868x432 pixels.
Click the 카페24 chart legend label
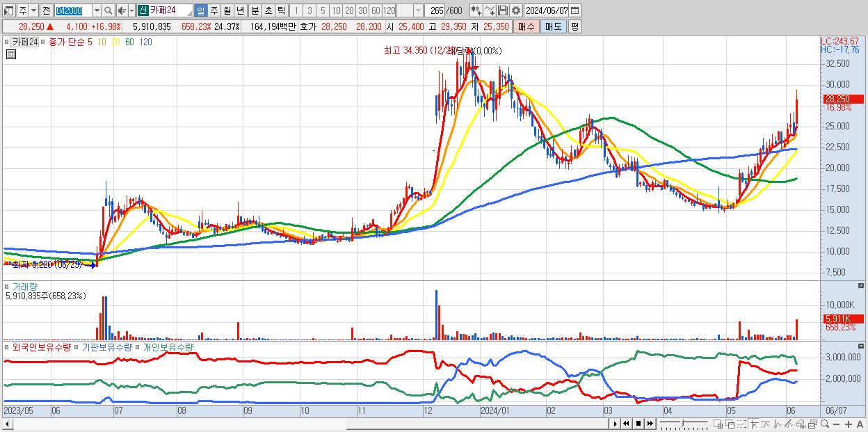click(24, 42)
